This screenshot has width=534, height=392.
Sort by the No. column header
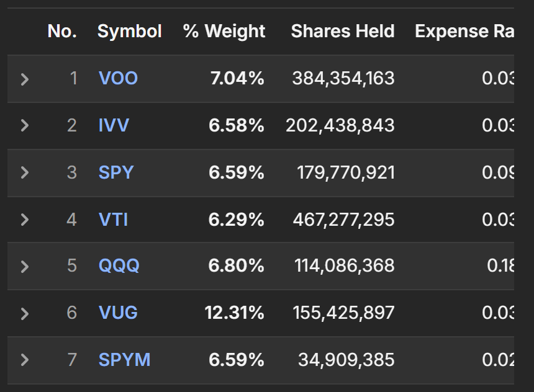62,31
